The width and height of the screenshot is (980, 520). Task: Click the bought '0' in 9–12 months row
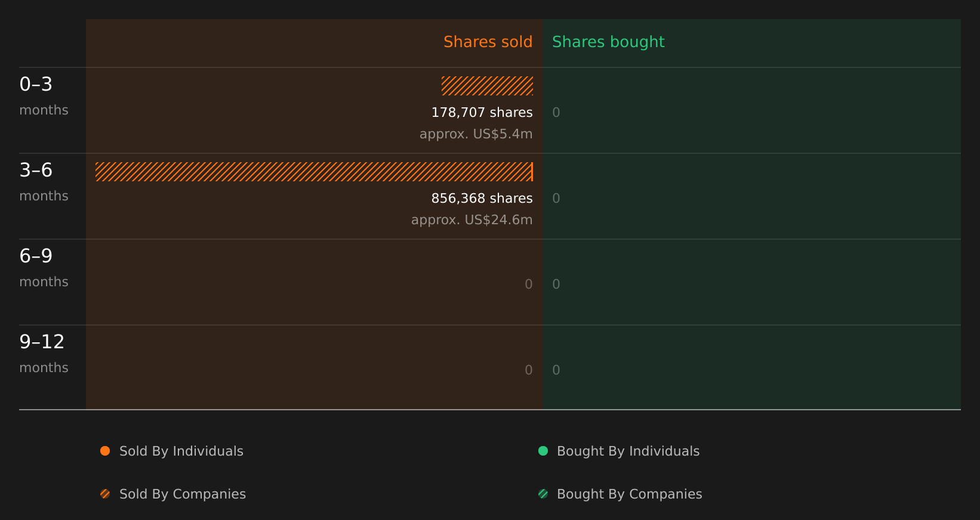point(556,370)
